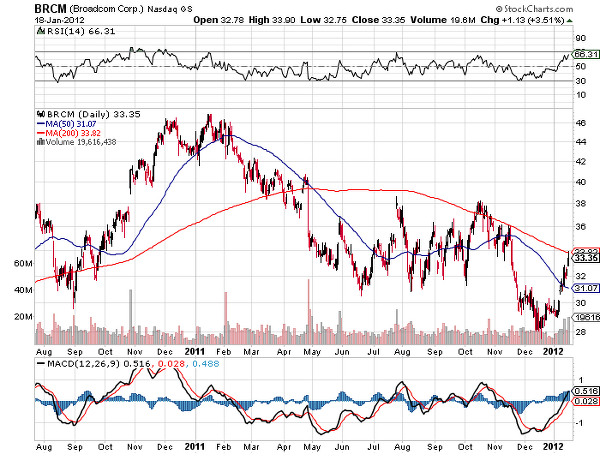Click the 42 price axis label
Screen dimensions: 600x454
click(580, 161)
